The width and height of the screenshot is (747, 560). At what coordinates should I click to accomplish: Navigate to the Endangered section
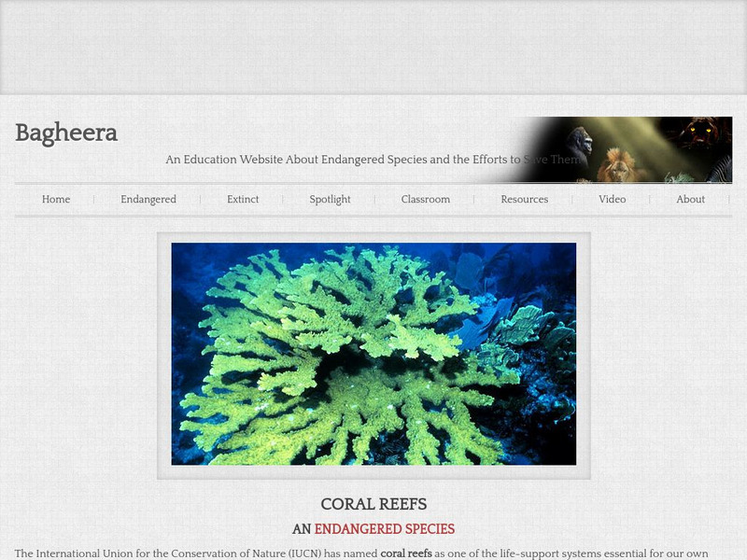pyautogui.click(x=148, y=199)
